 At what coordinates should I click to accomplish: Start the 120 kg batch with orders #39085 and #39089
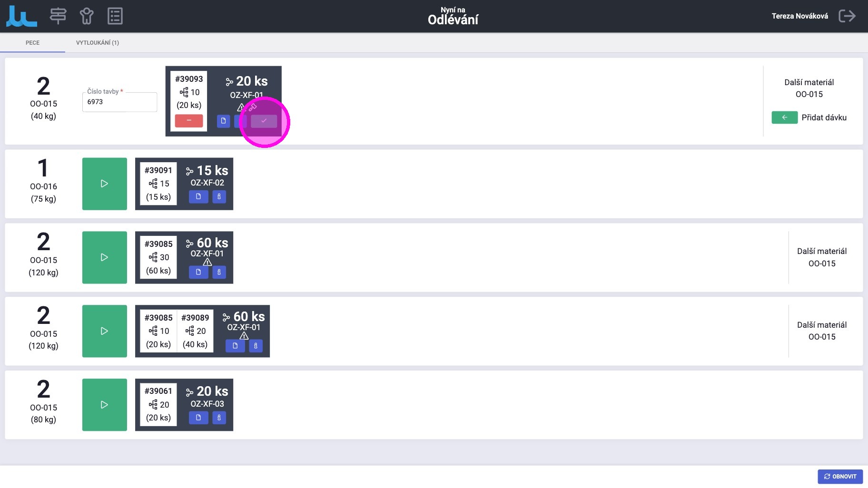pos(105,331)
